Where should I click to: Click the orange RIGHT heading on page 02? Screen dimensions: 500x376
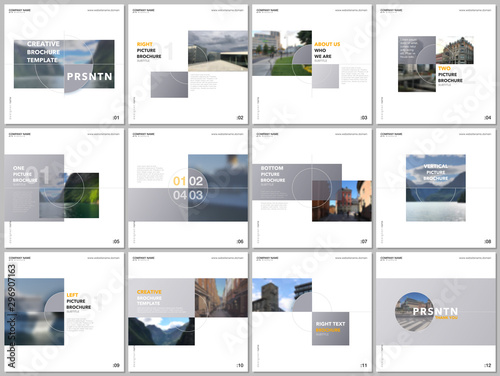coord(144,44)
